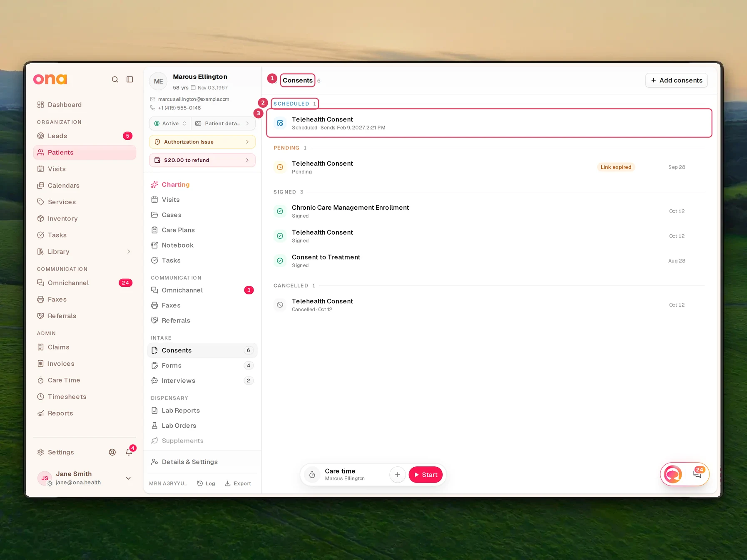Open the scheduled Telehealth Consent row
The width and height of the screenshot is (747, 560).
tap(489, 123)
